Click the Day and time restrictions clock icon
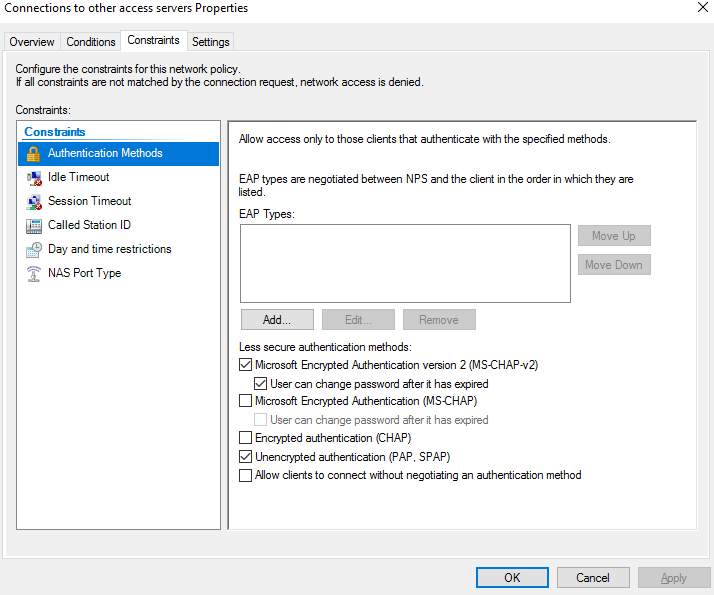Image resolution: width=714 pixels, height=595 pixels. tap(33, 249)
